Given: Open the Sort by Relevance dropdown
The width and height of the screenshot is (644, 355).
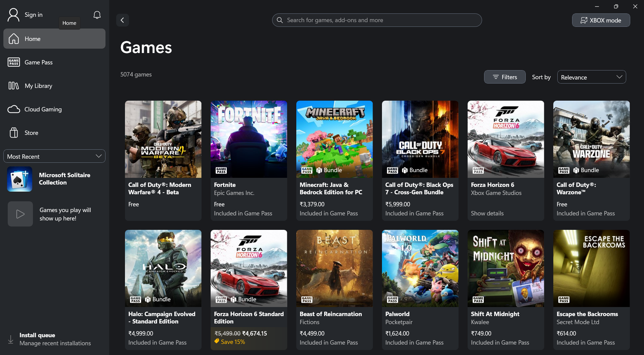Looking at the screenshot, I should pos(591,77).
